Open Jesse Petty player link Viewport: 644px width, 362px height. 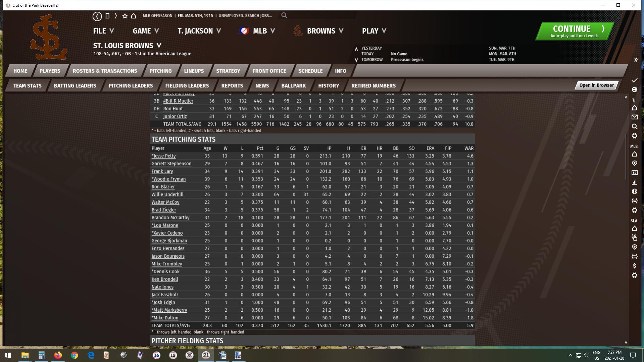coord(164,156)
